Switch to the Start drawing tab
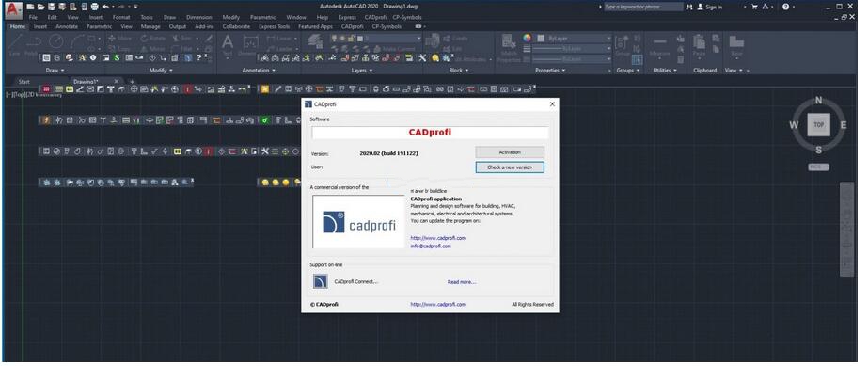This screenshot has height=366, width=868. point(24,82)
